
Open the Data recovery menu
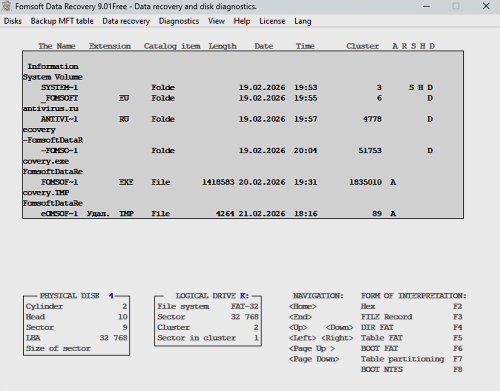point(126,21)
